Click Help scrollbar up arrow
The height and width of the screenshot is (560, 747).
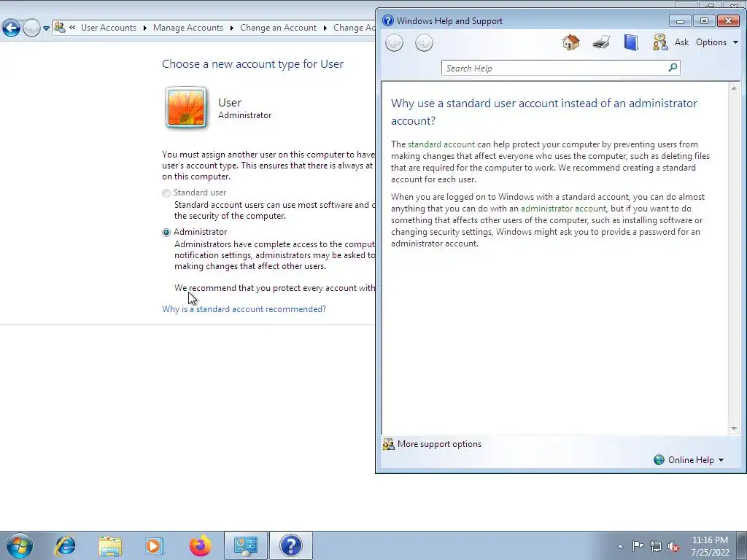click(734, 88)
